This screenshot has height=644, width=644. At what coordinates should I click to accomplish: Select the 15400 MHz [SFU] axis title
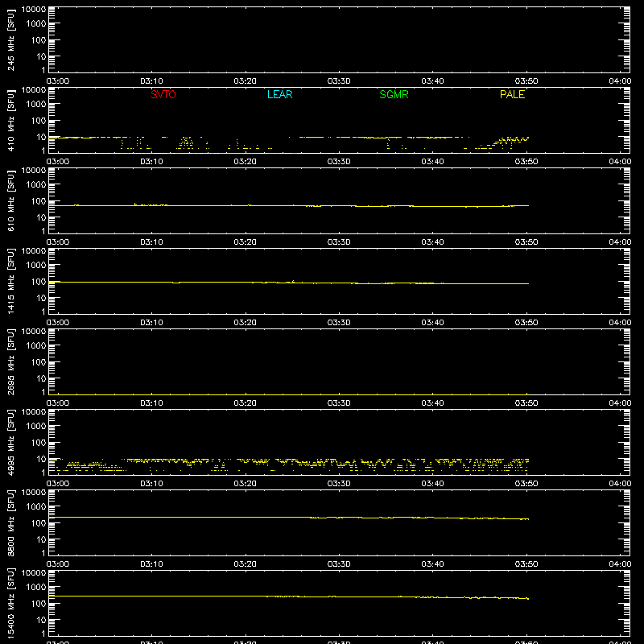coord(10,603)
